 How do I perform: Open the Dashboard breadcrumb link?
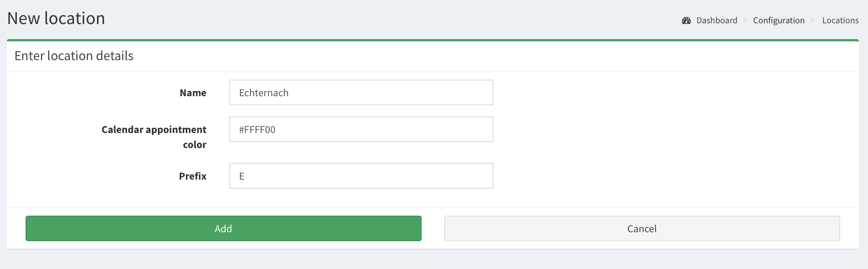(x=717, y=21)
